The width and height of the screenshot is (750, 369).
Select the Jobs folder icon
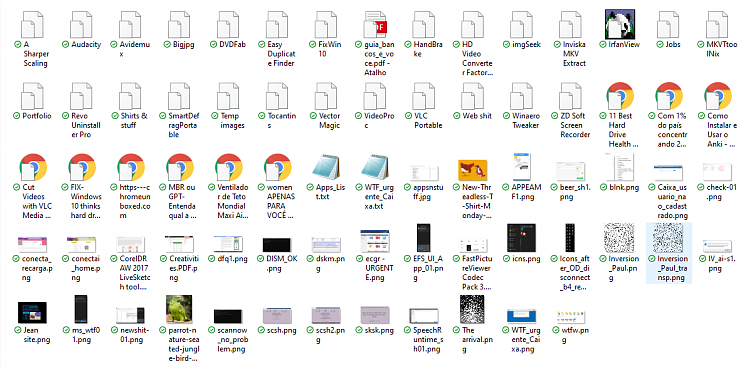point(669,24)
